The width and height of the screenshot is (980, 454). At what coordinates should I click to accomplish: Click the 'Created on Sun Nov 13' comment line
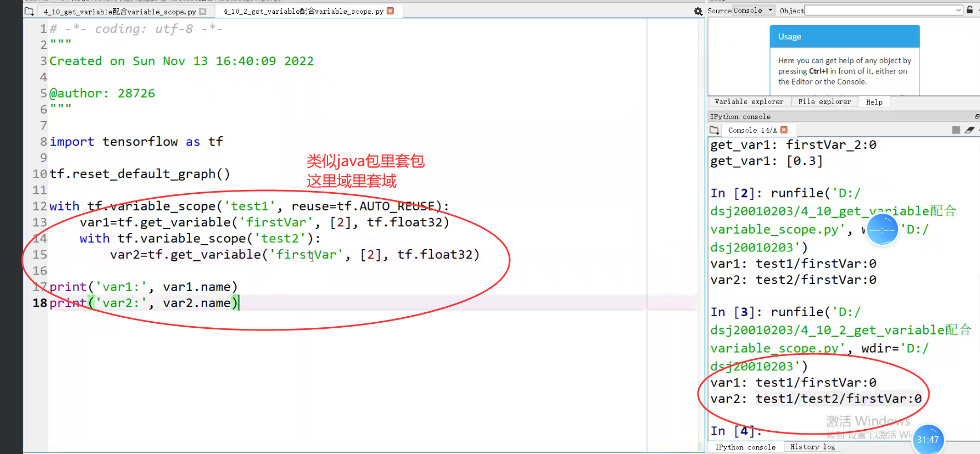click(x=182, y=61)
